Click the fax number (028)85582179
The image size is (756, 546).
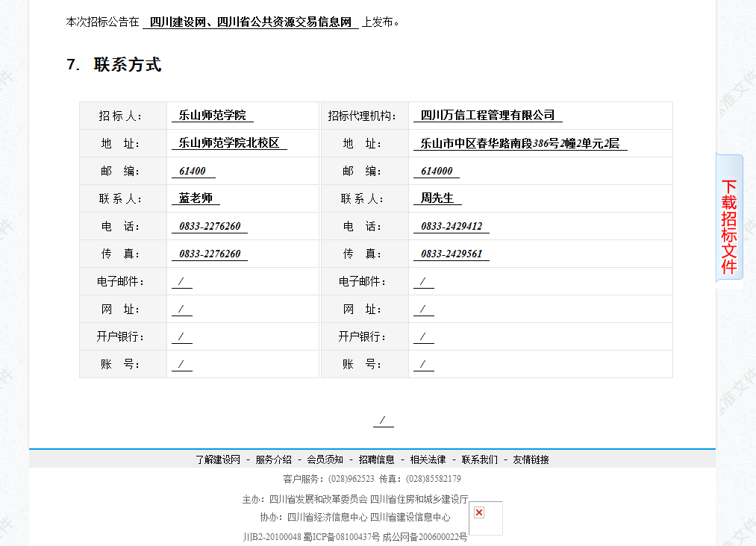[x=434, y=479]
